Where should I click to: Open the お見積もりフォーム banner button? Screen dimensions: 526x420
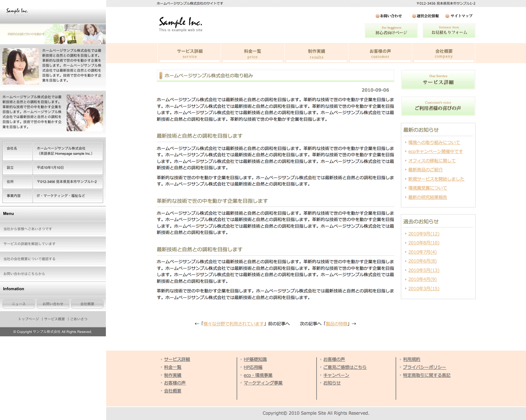tap(449, 31)
